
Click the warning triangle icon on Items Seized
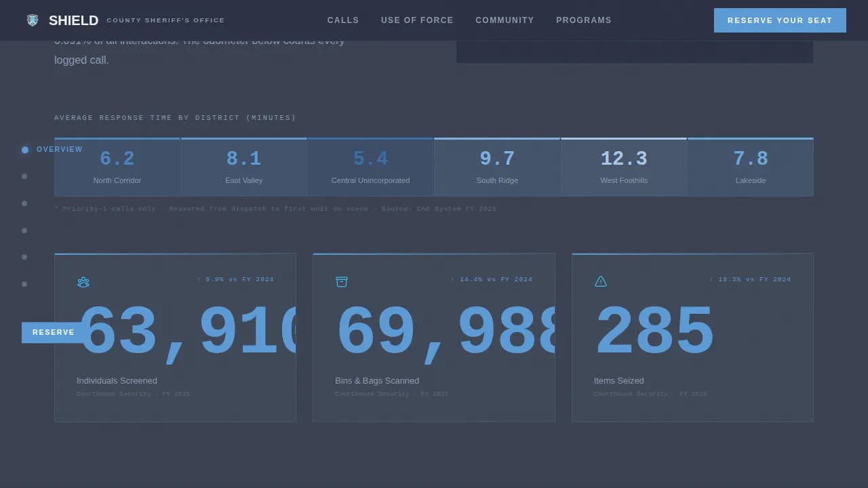[601, 282]
